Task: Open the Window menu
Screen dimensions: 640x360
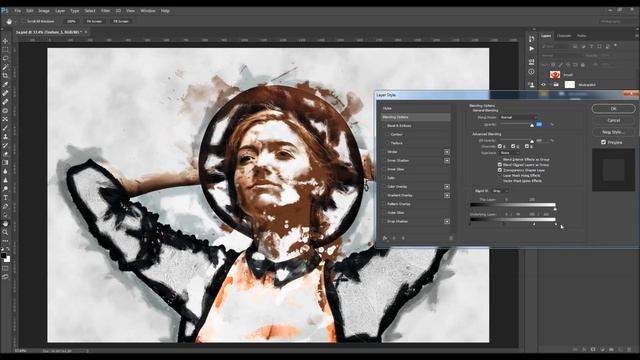Action: point(148,11)
